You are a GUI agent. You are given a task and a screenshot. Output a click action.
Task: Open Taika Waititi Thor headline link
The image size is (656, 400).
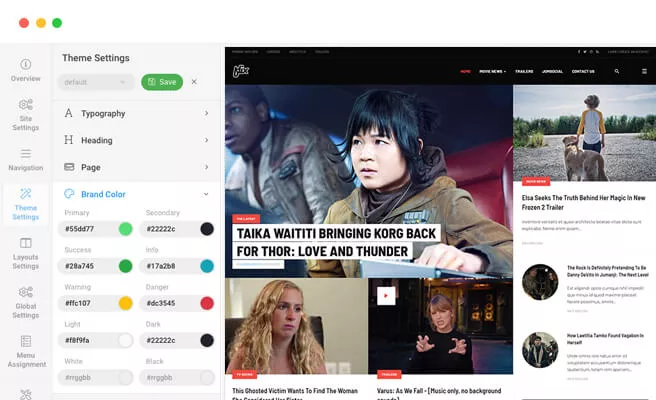336,242
